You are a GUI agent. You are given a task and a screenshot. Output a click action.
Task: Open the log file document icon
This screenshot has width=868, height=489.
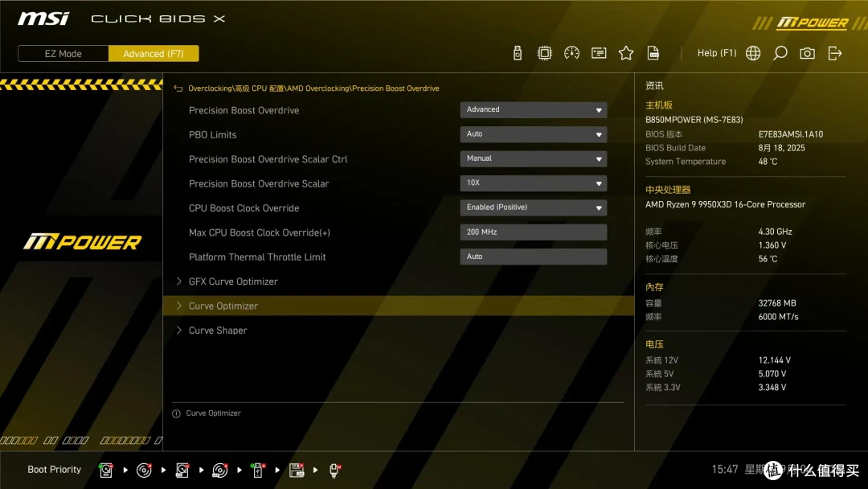(x=653, y=53)
